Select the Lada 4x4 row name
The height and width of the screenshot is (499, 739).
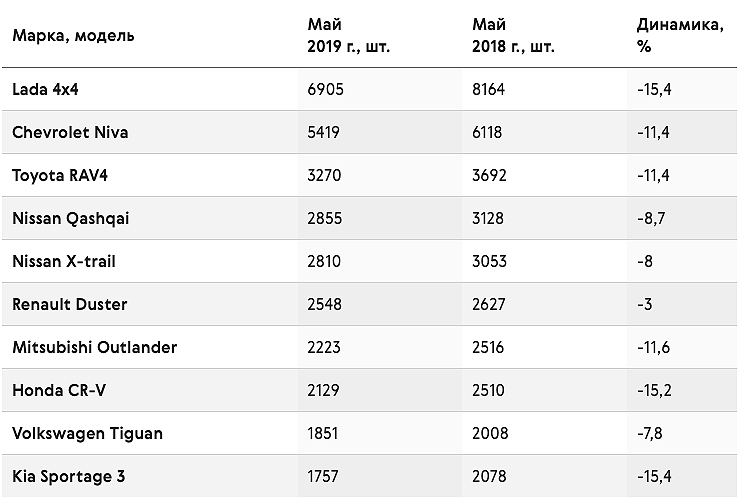45,89
